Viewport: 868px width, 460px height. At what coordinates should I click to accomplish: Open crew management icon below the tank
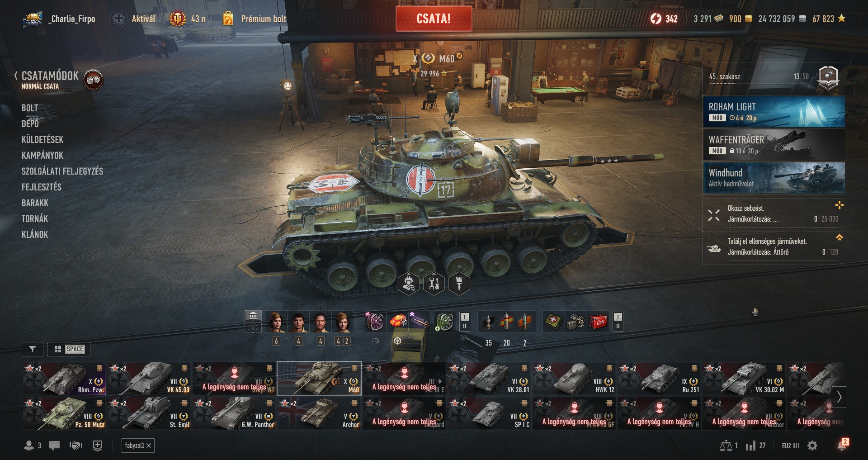tap(408, 284)
